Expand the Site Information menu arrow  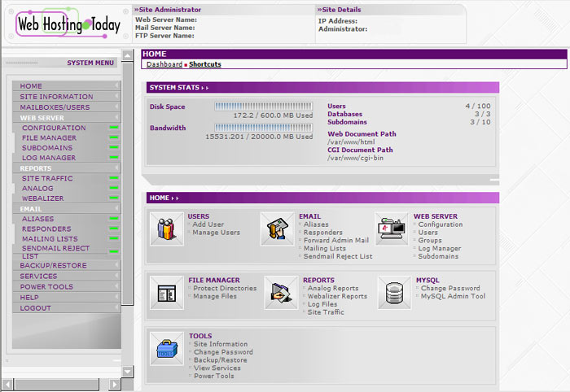[116, 97]
